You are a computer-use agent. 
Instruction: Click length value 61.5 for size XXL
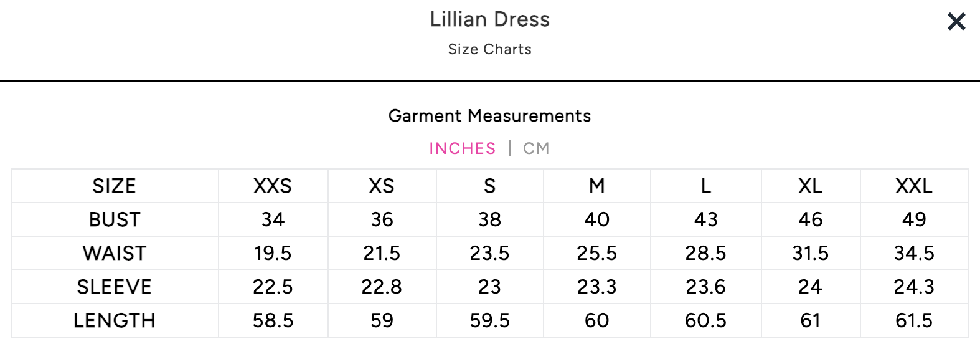pos(914,320)
